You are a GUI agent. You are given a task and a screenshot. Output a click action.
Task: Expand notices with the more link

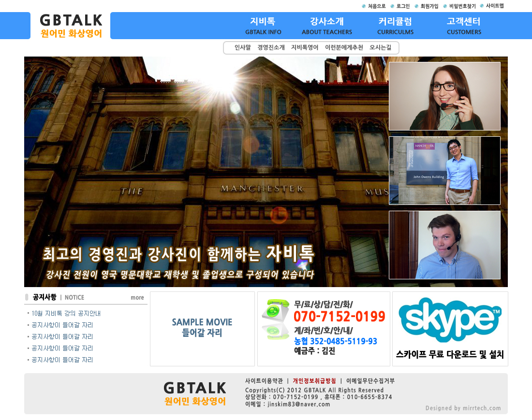137,298
